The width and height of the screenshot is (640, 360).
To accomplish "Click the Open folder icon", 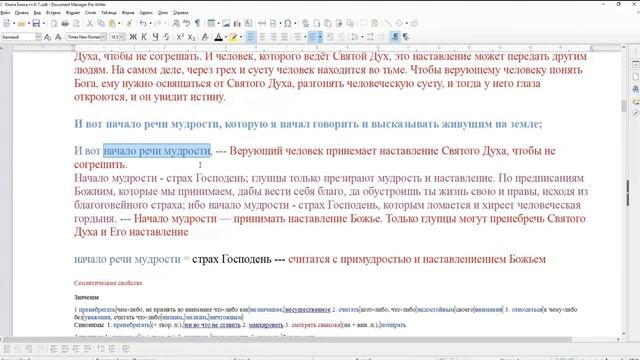I will 22,23.
